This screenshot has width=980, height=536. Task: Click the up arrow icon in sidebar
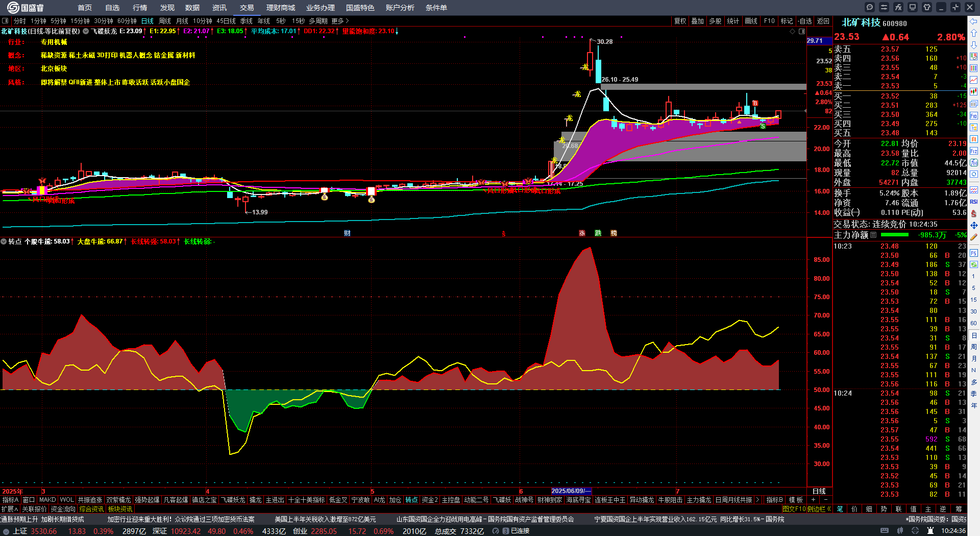[974, 33]
